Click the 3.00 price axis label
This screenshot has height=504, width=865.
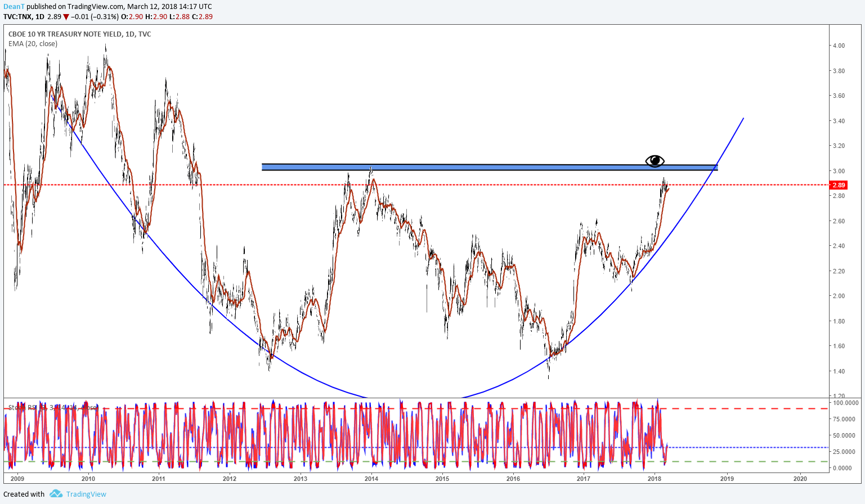839,171
